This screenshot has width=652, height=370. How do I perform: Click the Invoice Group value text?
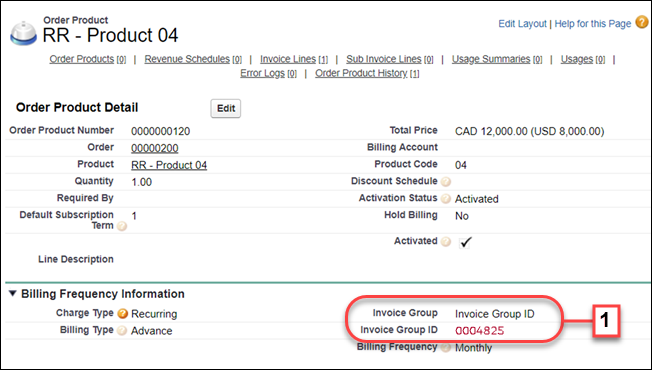[494, 314]
